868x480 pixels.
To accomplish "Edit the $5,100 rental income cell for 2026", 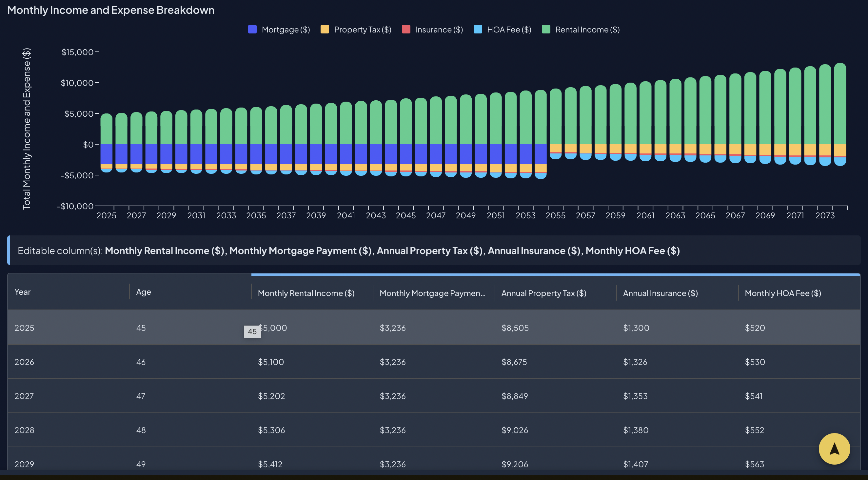I will 270,362.
